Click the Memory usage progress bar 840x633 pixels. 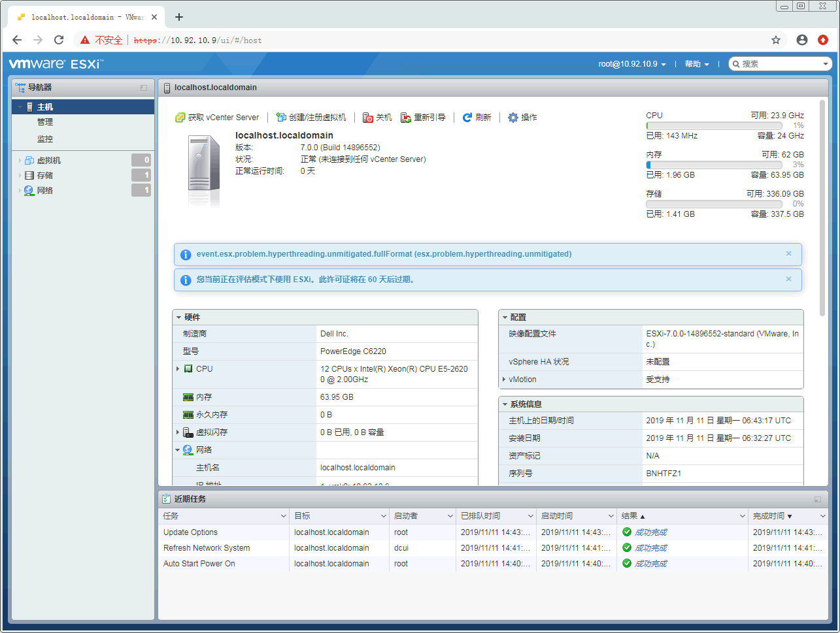(x=714, y=165)
